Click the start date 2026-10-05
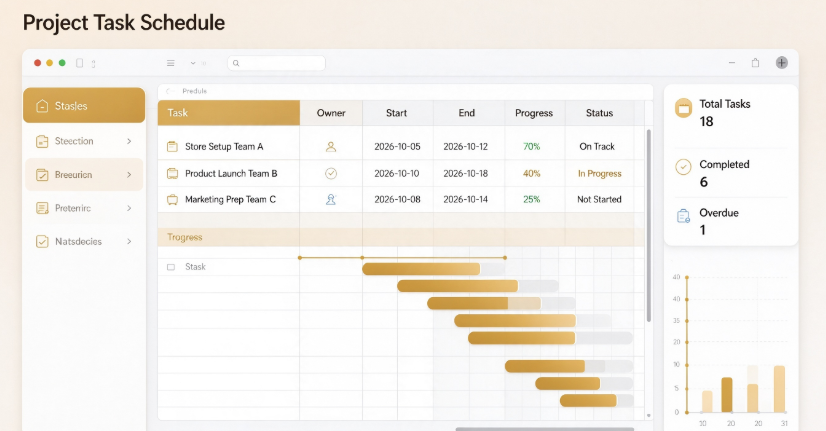Screen dimensions: 826x431 [397, 146]
